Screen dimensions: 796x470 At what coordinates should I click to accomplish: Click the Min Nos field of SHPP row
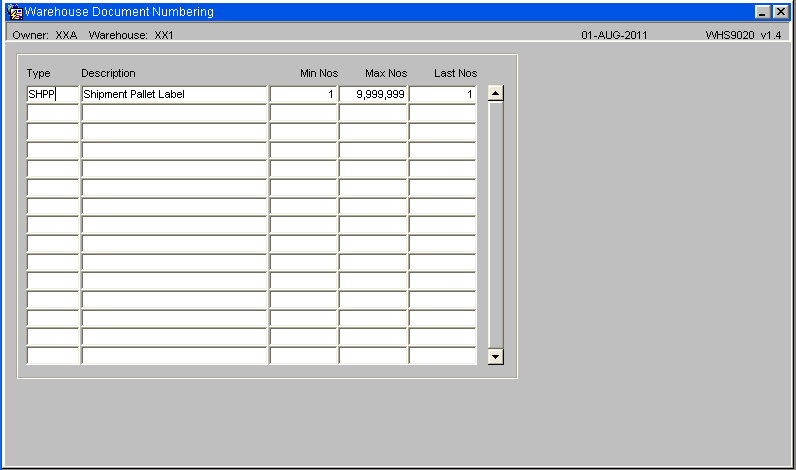coord(303,94)
